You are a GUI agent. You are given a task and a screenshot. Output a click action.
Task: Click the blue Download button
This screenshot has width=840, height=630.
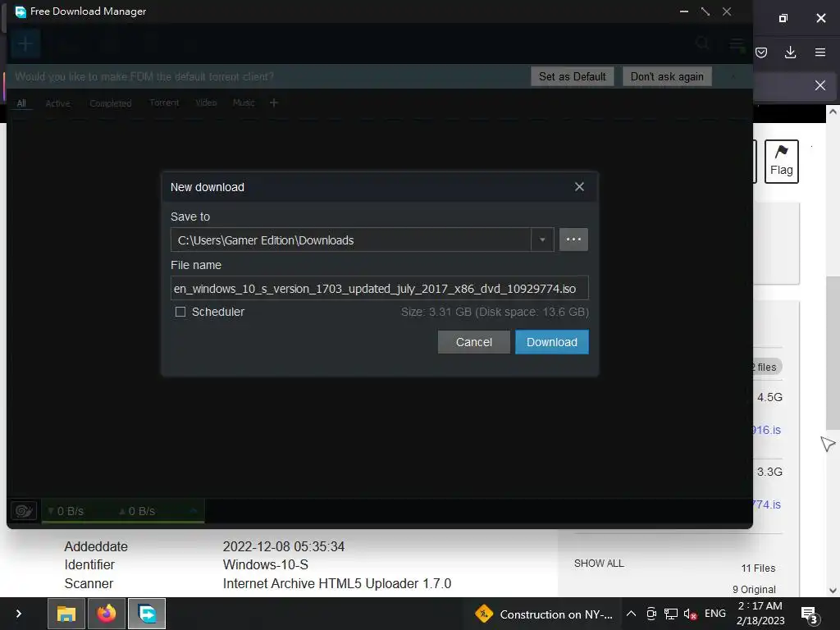pyautogui.click(x=552, y=342)
